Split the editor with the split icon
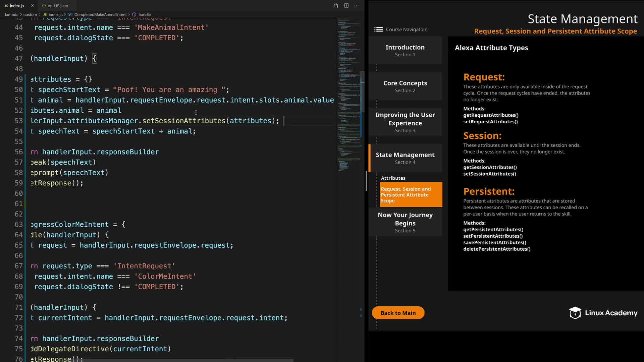This screenshot has height=362, width=644. (x=346, y=6)
